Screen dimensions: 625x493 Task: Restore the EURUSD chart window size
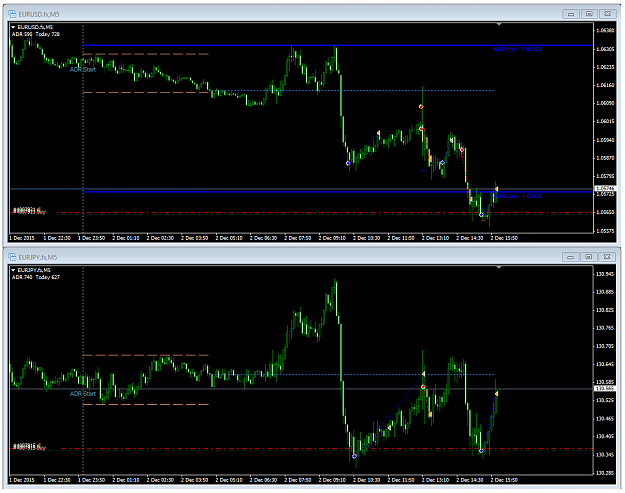[589, 14]
